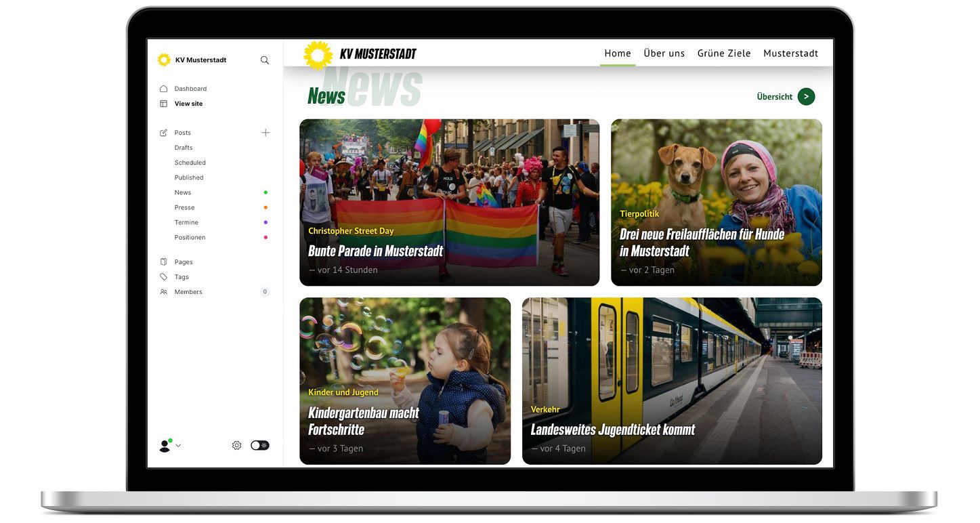Click the Dashboard home icon
980x523 pixels.
coord(163,89)
